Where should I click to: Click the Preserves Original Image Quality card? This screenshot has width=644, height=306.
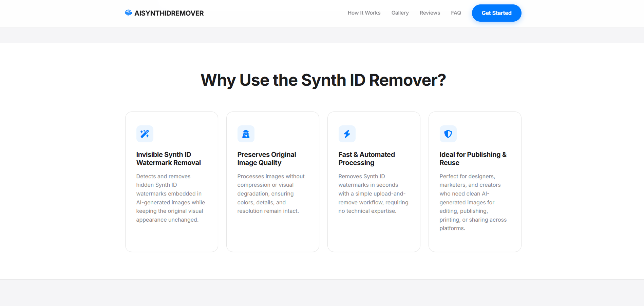coord(272,182)
